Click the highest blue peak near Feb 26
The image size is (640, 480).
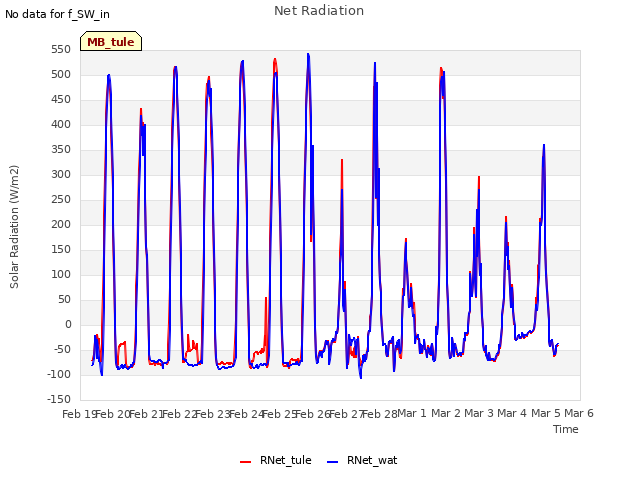(x=308, y=55)
